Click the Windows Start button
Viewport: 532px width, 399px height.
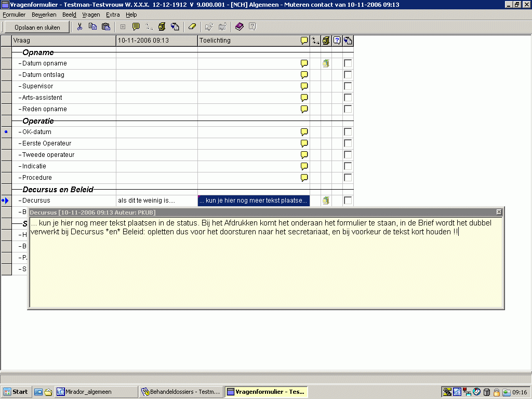point(16,392)
